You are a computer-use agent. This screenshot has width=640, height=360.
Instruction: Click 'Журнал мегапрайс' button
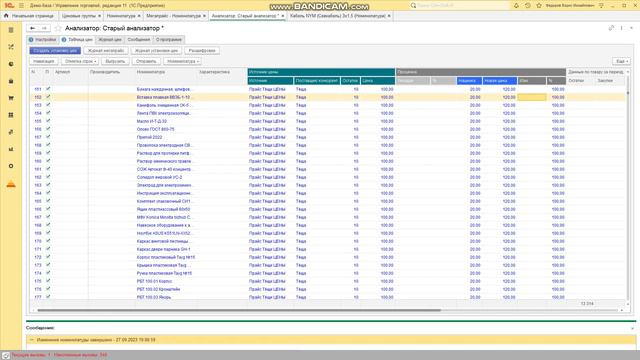tap(106, 51)
